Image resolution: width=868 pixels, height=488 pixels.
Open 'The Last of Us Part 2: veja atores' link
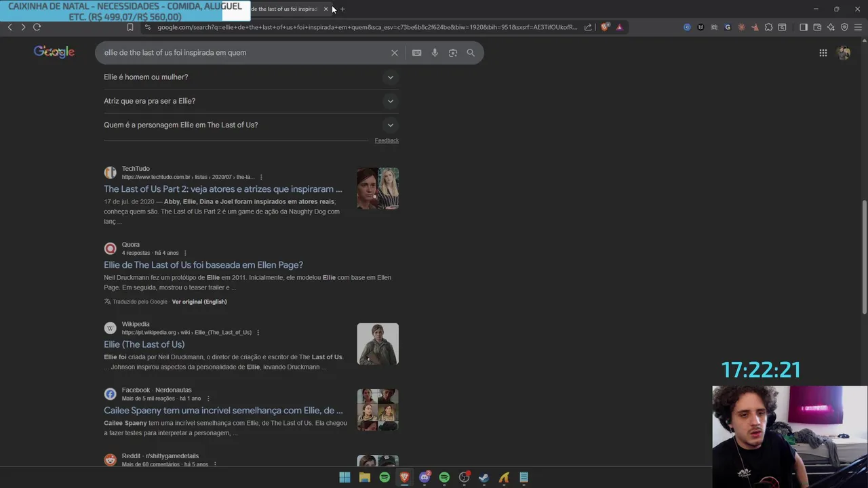[x=223, y=189]
